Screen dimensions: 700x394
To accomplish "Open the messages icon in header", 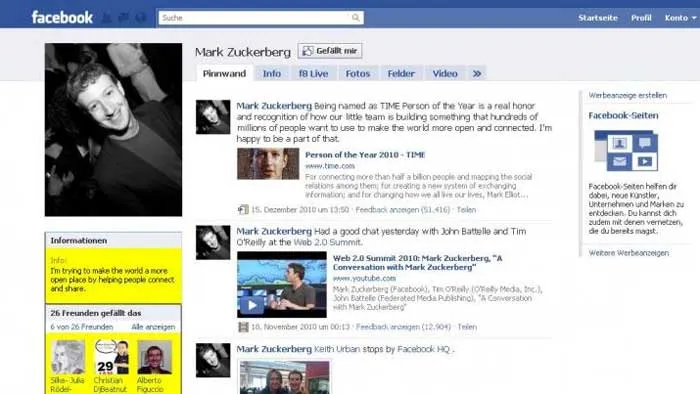I will coord(124,17).
